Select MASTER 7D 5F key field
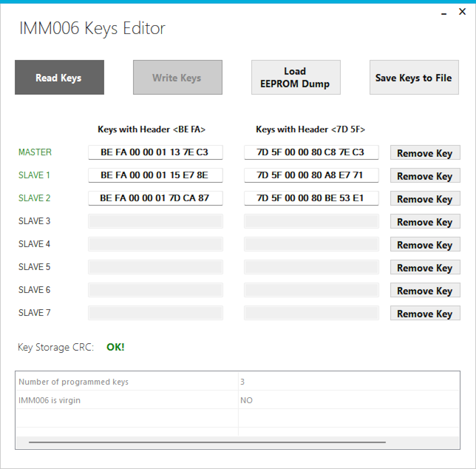 pyautogui.click(x=311, y=152)
